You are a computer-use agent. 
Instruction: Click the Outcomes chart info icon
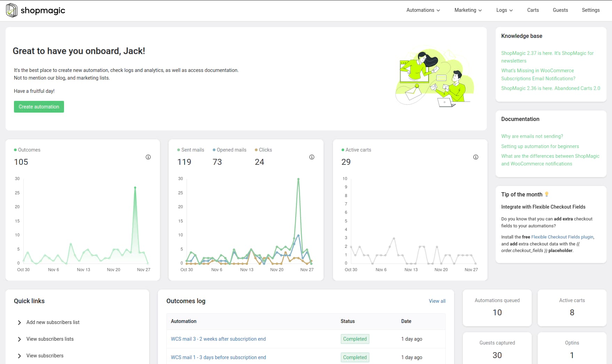click(x=148, y=157)
